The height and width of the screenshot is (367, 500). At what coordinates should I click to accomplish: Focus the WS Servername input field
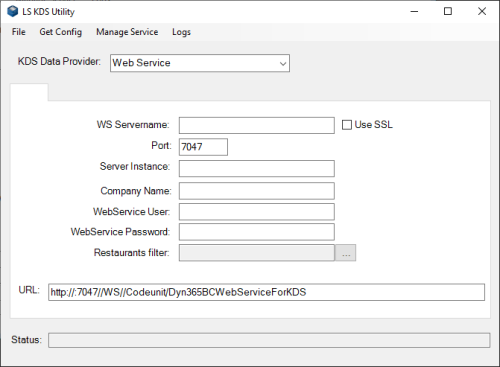(257, 125)
